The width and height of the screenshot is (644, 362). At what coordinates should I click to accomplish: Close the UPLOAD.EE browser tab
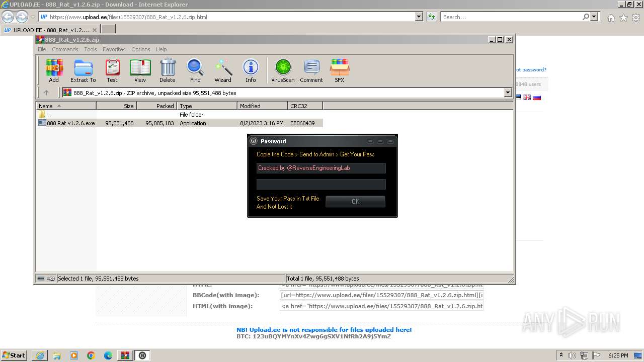click(94, 30)
